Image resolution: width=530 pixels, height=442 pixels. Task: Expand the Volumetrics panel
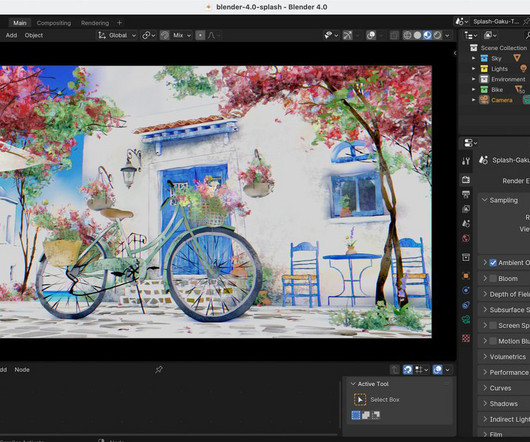(485, 357)
